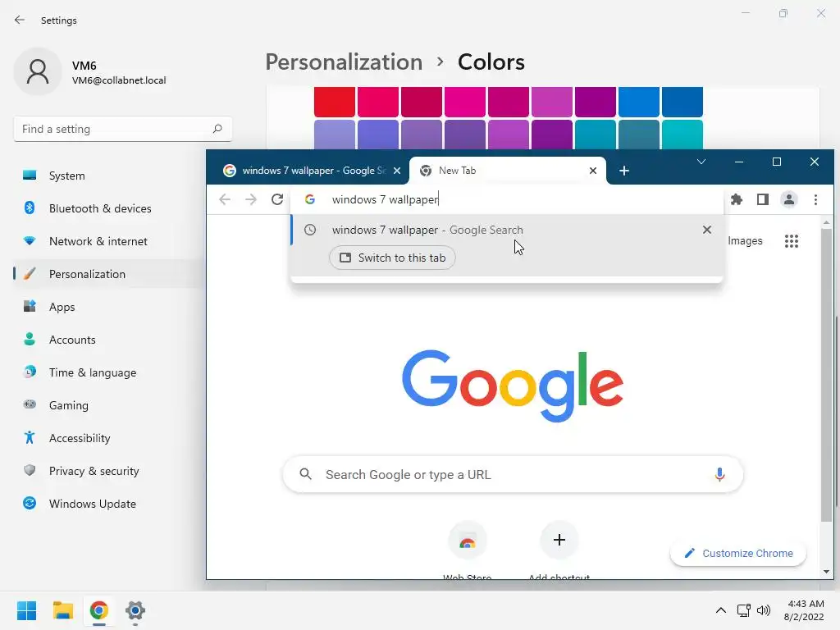Open the clock and date panel

(804, 610)
